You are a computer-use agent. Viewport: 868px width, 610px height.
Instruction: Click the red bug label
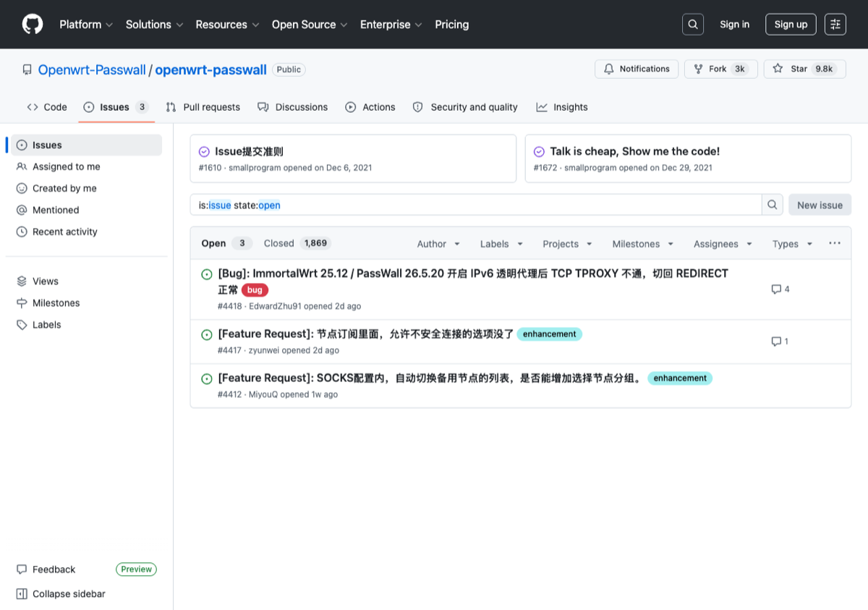(x=255, y=290)
